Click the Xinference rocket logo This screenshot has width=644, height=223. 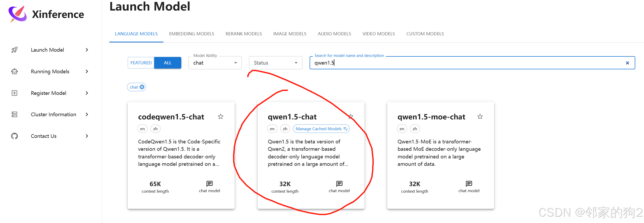click(x=18, y=14)
